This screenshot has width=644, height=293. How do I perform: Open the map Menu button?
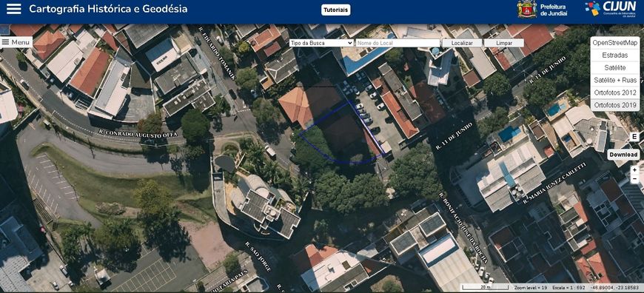click(16, 42)
